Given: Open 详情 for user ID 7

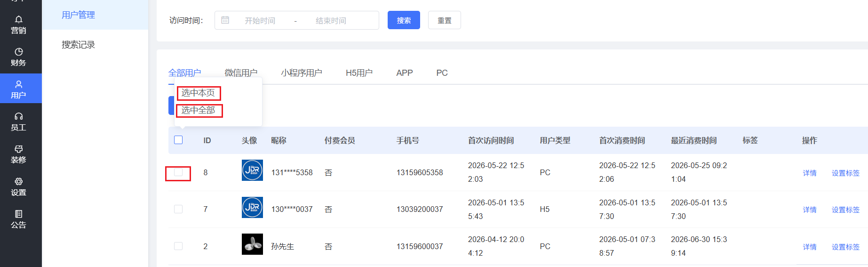Looking at the screenshot, I should pyautogui.click(x=810, y=210).
